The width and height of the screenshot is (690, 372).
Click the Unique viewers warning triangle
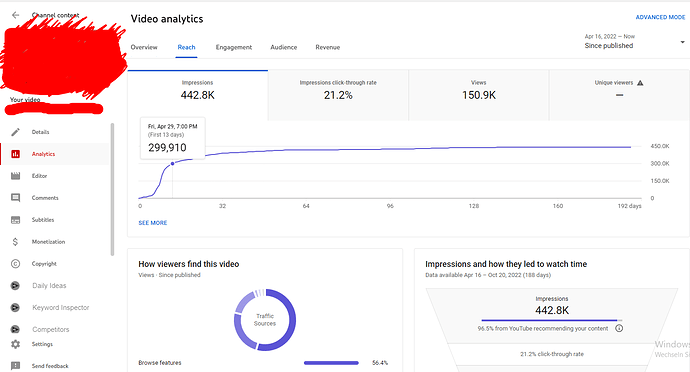click(x=640, y=83)
